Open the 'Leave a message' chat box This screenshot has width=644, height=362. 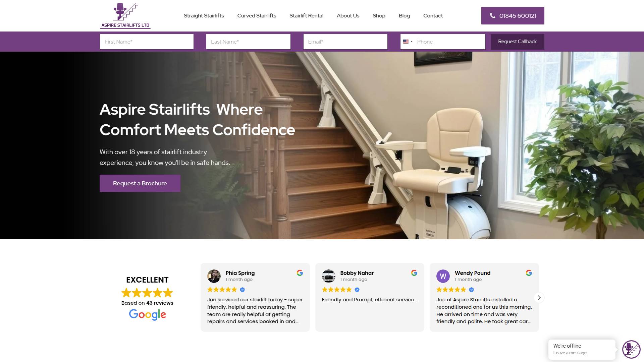(x=582, y=349)
